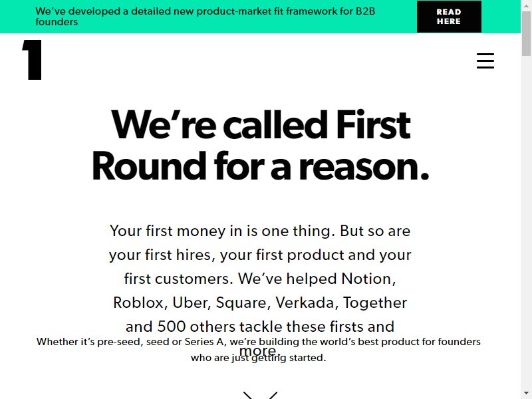532x399 pixels.
Task: Open the product-market fit framework banner text
Action: (x=205, y=16)
